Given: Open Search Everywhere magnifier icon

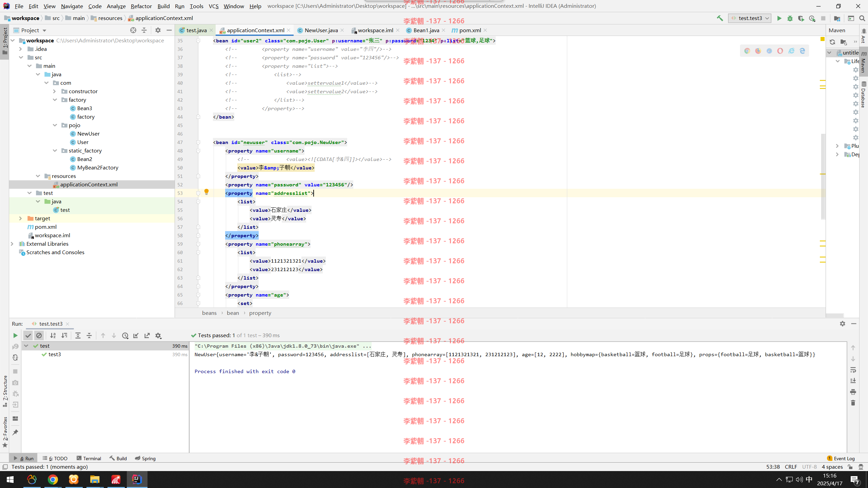Looking at the screenshot, I should pyautogui.click(x=862, y=18).
